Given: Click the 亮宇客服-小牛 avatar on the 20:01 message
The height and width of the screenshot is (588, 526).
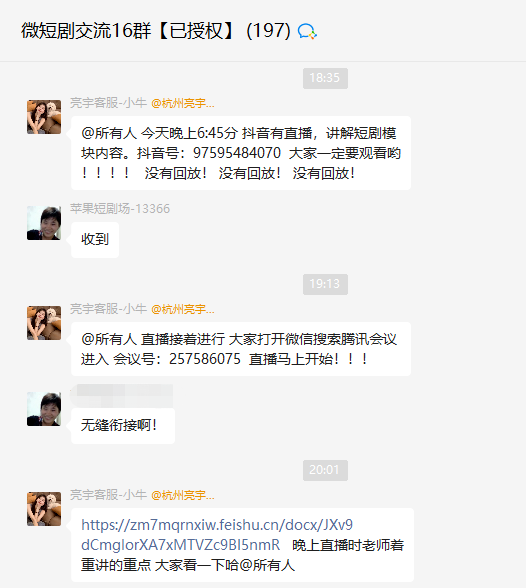Looking at the screenshot, I should coord(44,509).
